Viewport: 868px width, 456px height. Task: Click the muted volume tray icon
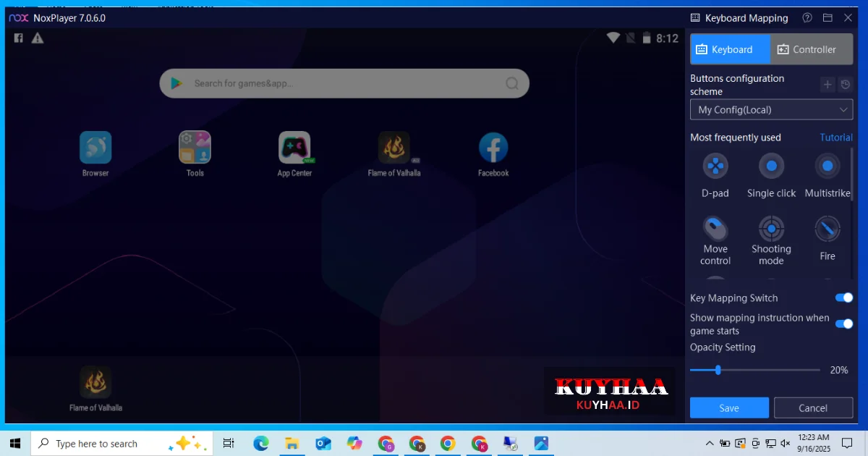[786, 443]
